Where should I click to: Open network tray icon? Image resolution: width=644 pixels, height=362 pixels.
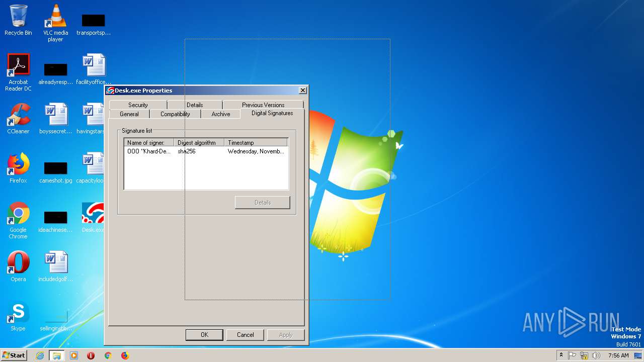584,355
